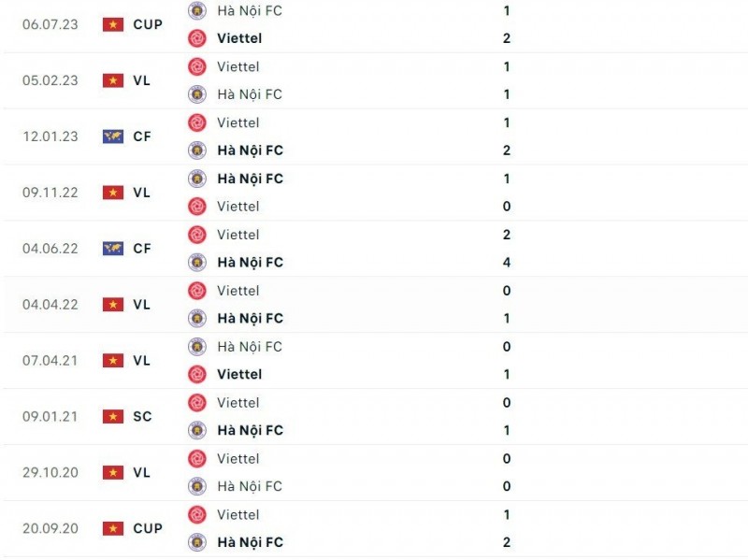This screenshot has width=748, height=560.
Task: Open the bold Viettel winner on 06.07.23
Action: tap(239, 38)
